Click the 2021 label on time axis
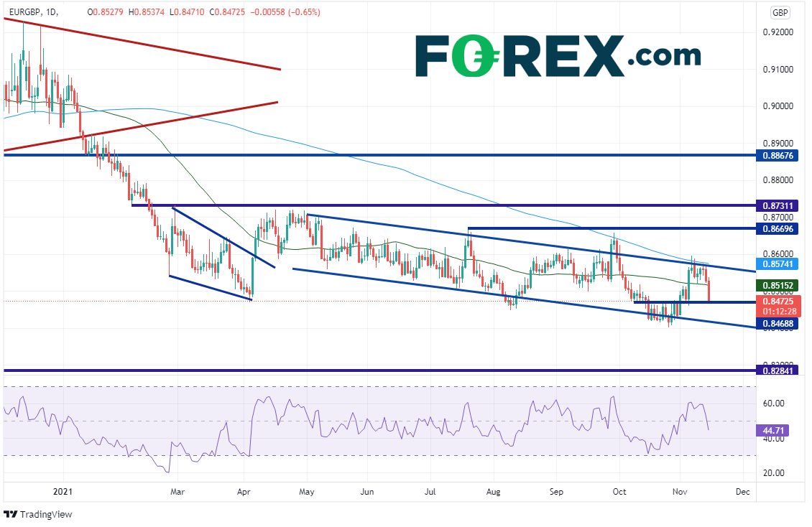 pyautogui.click(x=63, y=492)
